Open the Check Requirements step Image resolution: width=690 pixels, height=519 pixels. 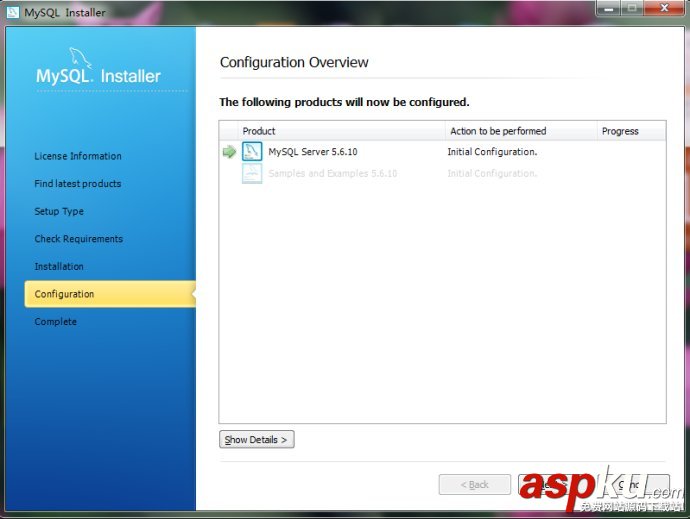(x=78, y=239)
